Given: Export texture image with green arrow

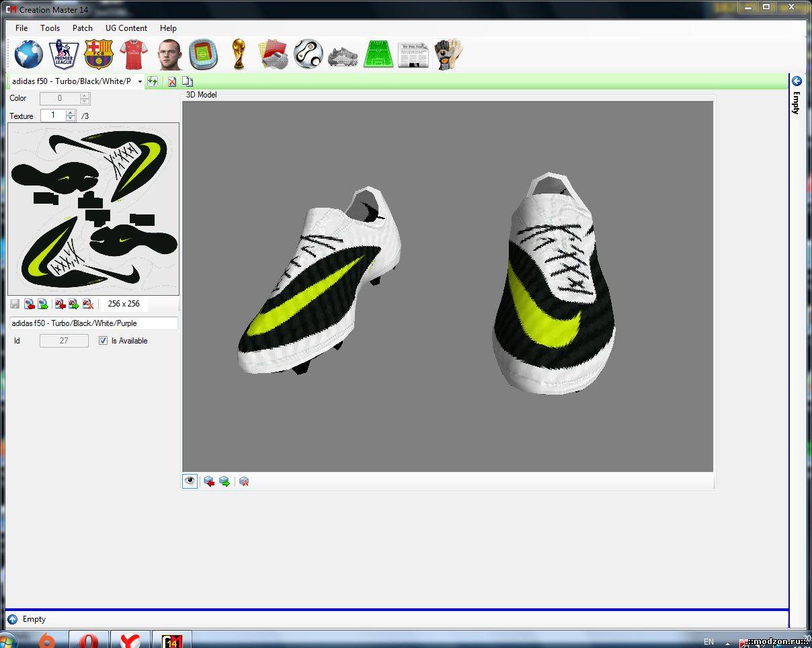Looking at the screenshot, I should point(42,304).
